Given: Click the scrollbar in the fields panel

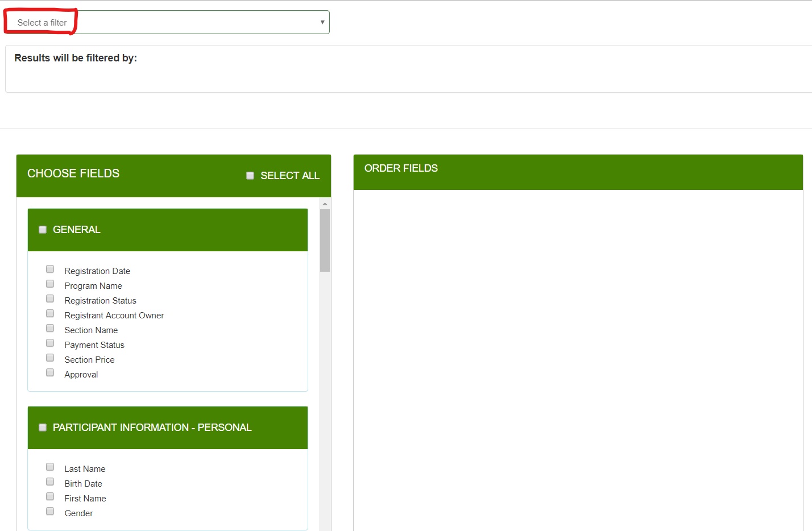Looking at the screenshot, I should (x=324, y=240).
